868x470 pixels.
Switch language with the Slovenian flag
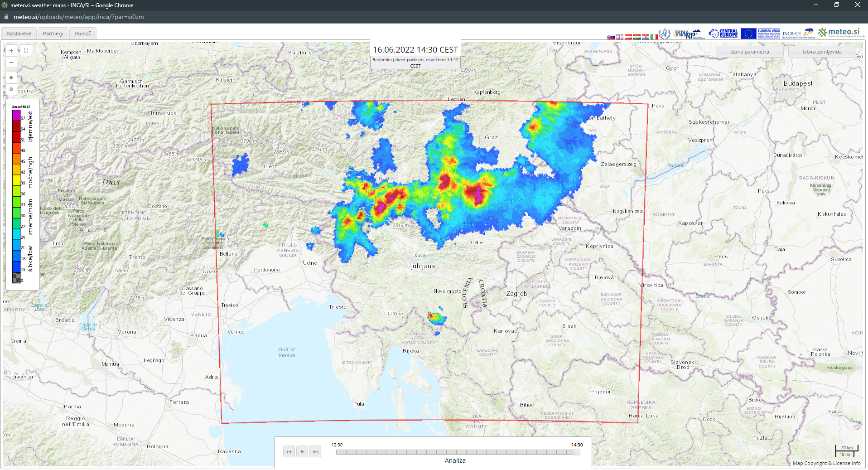tap(611, 37)
